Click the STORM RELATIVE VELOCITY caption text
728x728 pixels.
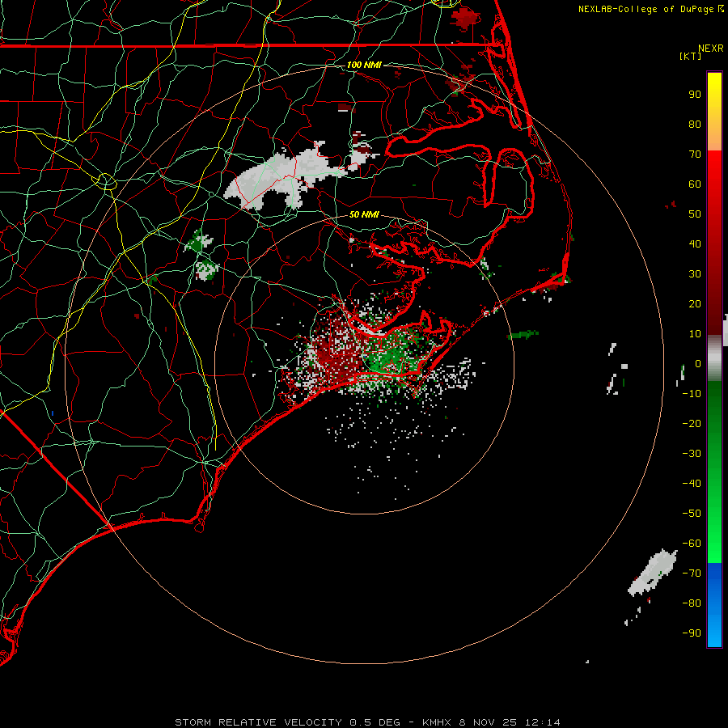(x=260, y=722)
